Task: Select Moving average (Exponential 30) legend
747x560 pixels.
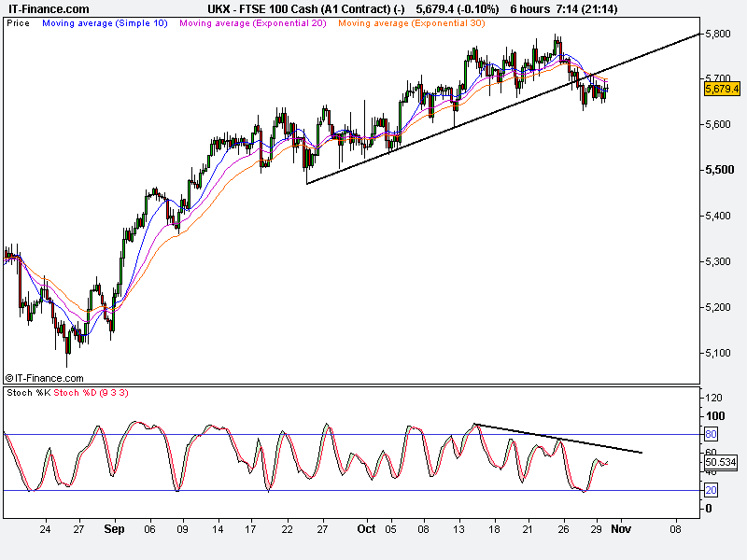Action: coord(412,22)
